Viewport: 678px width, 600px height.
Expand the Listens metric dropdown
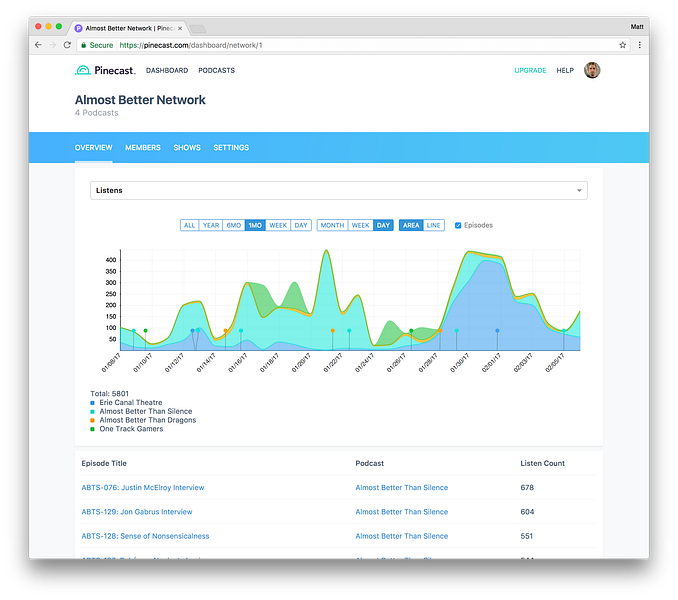[339, 190]
